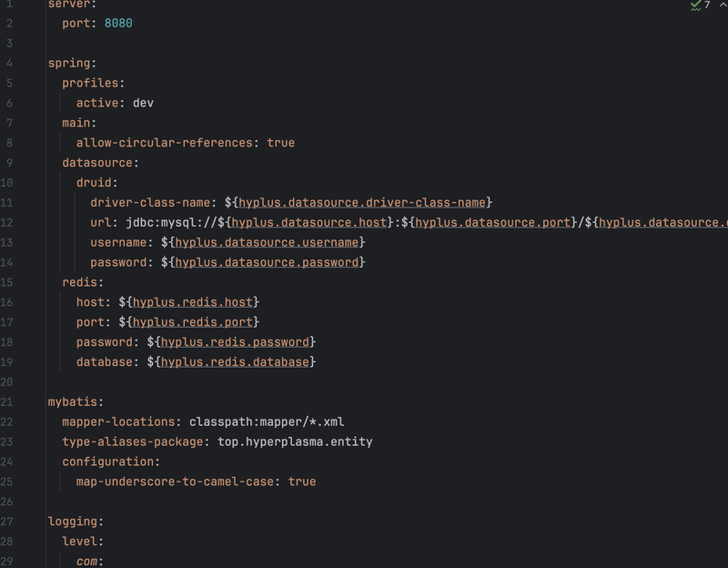Open the hyplus.datasource.password reference
The height and width of the screenshot is (568, 728).
267,262
